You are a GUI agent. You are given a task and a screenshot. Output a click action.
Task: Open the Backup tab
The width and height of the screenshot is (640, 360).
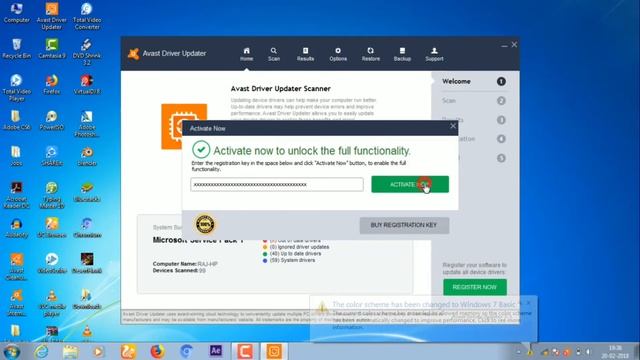pos(402,54)
